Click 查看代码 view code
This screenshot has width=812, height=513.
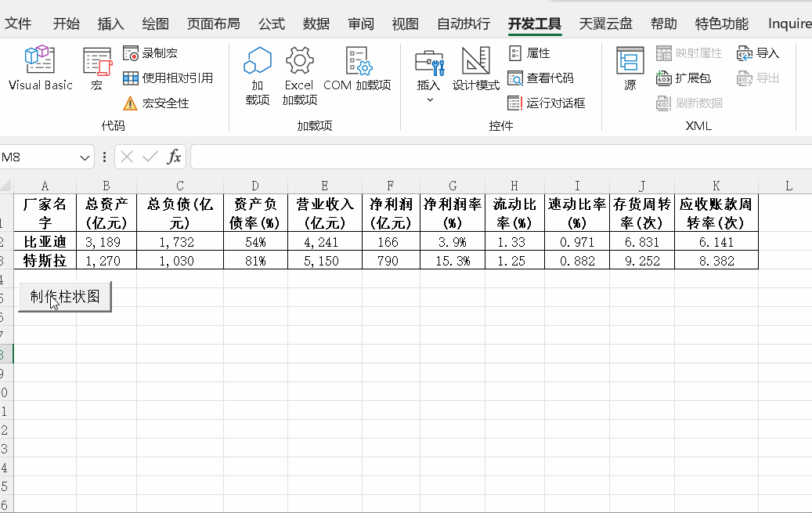[x=540, y=78]
